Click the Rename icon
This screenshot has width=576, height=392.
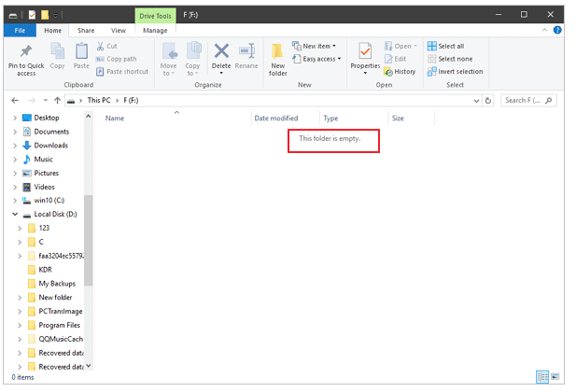coord(246,52)
